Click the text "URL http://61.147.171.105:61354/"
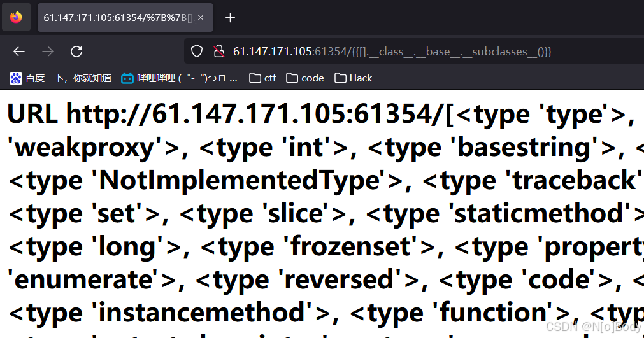This screenshot has width=644, height=338. click(x=226, y=114)
